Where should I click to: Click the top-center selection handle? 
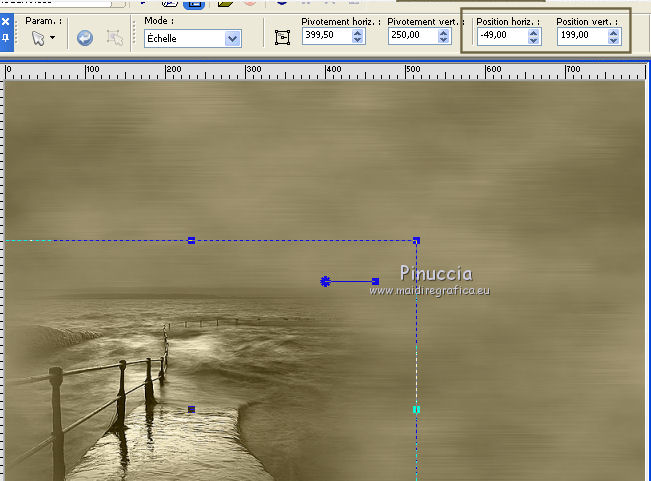(191, 240)
